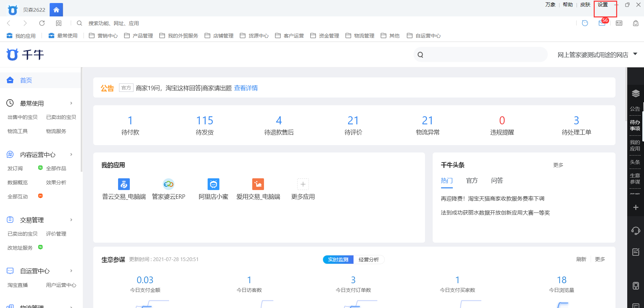Expand the 交易管理 sidebar section

71,220
